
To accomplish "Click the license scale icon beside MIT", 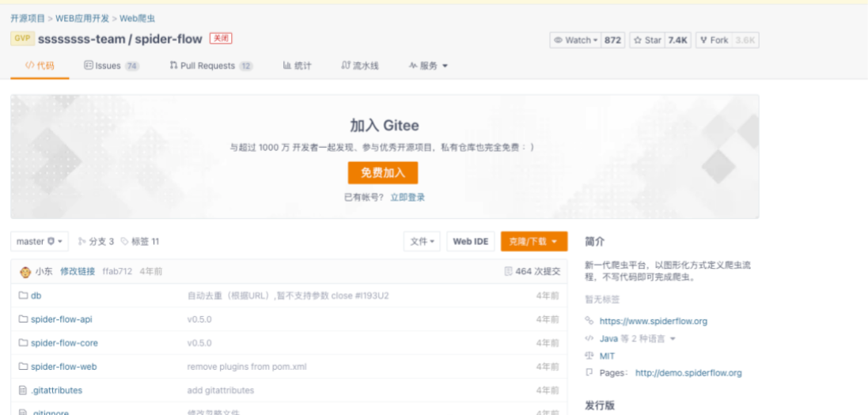I will [x=589, y=357].
